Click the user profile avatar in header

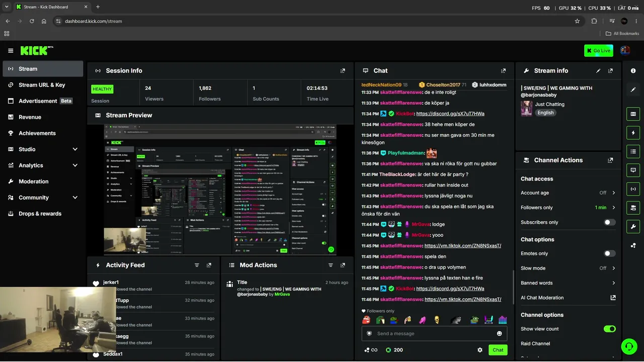tap(625, 50)
